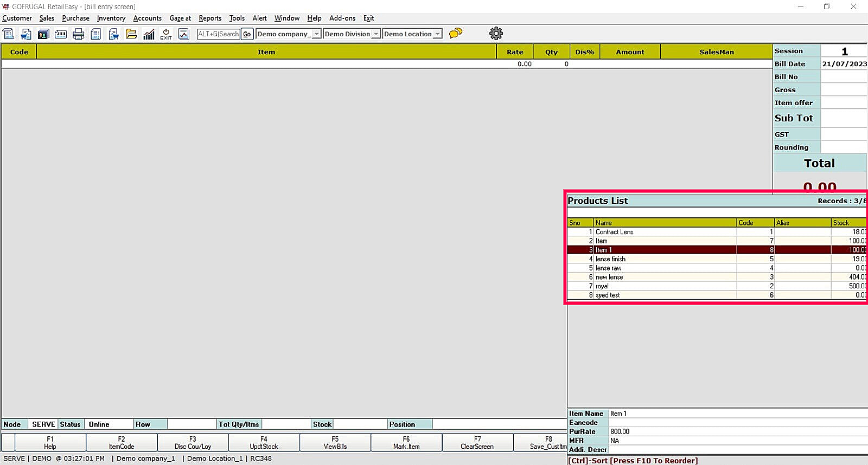Click the open folder toolbar icon
The width and height of the screenshot is (868, 465).
pos(131,34)
